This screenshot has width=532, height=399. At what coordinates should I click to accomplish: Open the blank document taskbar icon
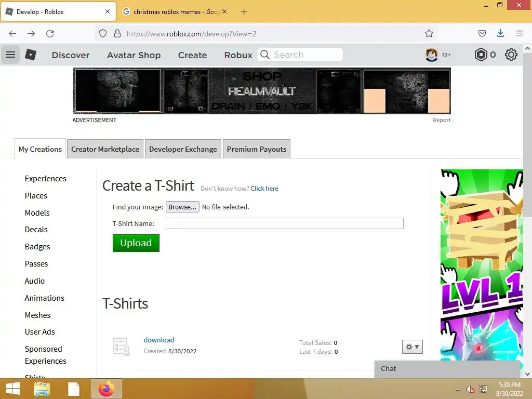[x=74, y=389]
